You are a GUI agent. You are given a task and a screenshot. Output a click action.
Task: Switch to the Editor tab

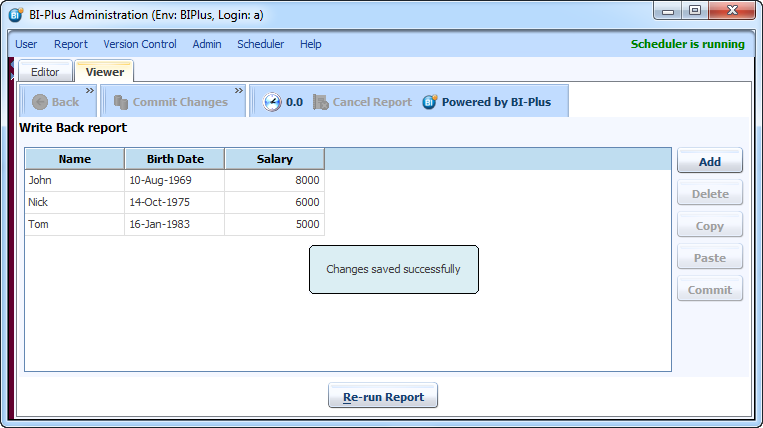45,72
